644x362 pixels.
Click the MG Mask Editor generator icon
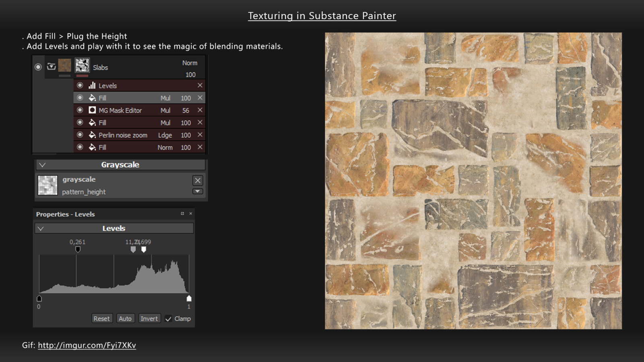tap(92, 110)
